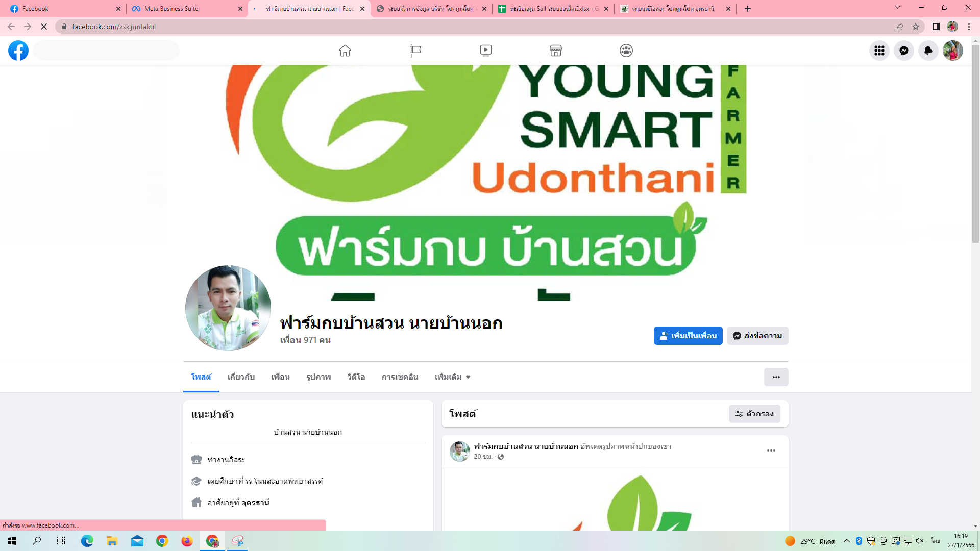
Task: Open the Messenger icon at top right
Action: pyautogui.click(x=903, y=51)
